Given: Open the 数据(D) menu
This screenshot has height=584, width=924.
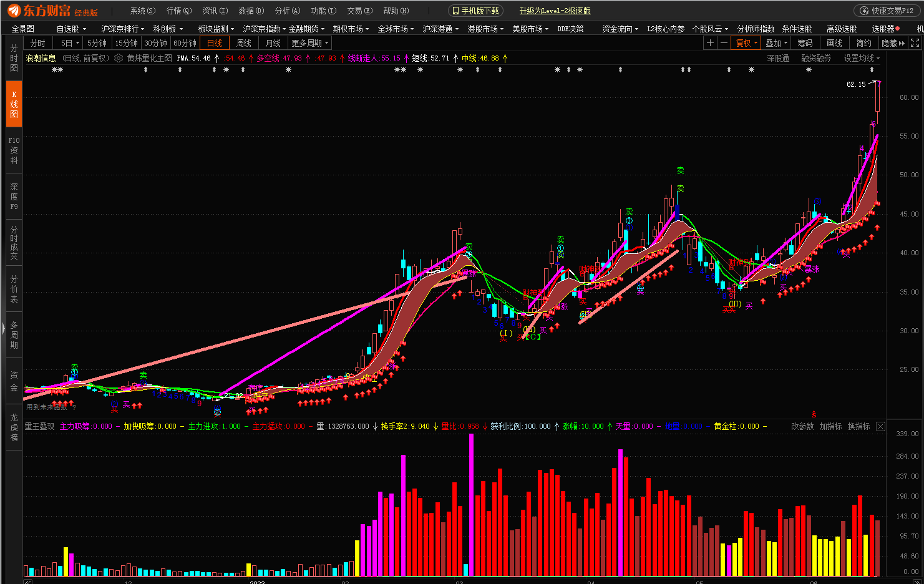Looking at the screenshot, I should 251,11.
